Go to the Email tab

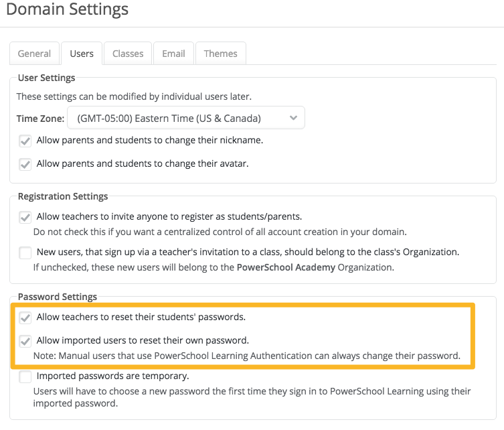pyautogui.click(x=173, y=54)
